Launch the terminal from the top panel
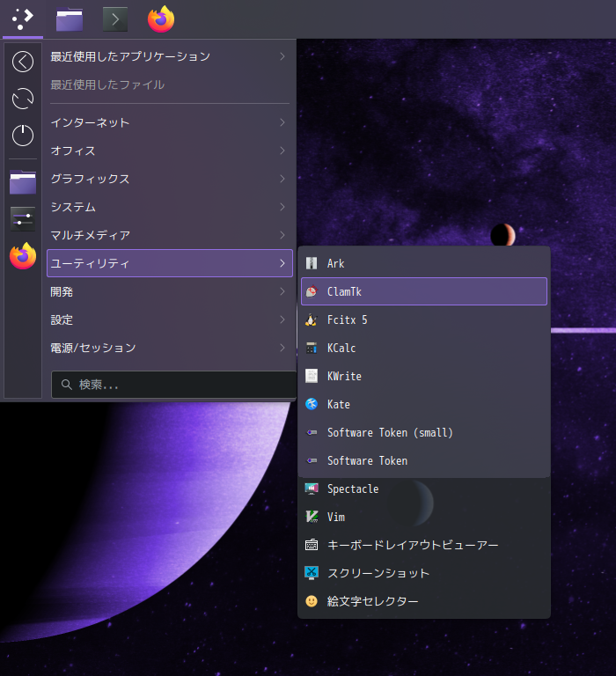 pos(115,19)
